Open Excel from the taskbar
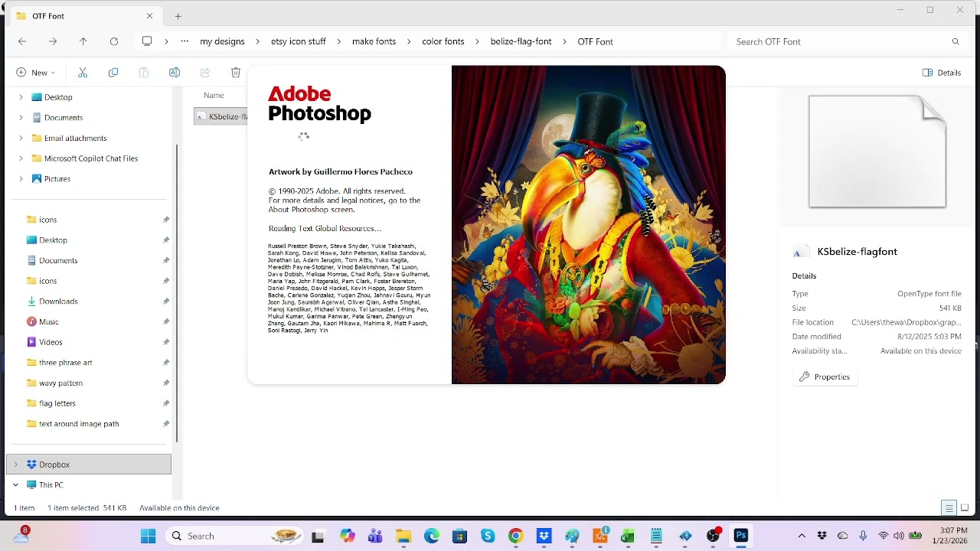This screenshot has height=551, width=980. click(628, 536)
